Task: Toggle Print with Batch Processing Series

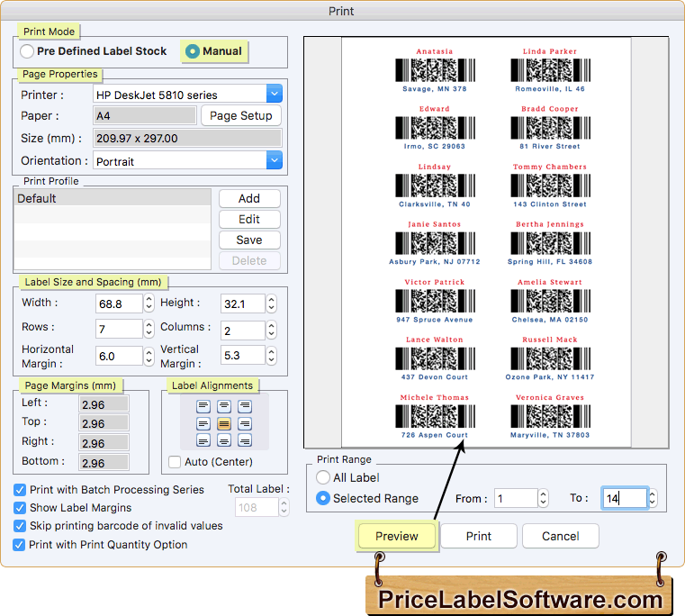Action: [x=19, y=490]
